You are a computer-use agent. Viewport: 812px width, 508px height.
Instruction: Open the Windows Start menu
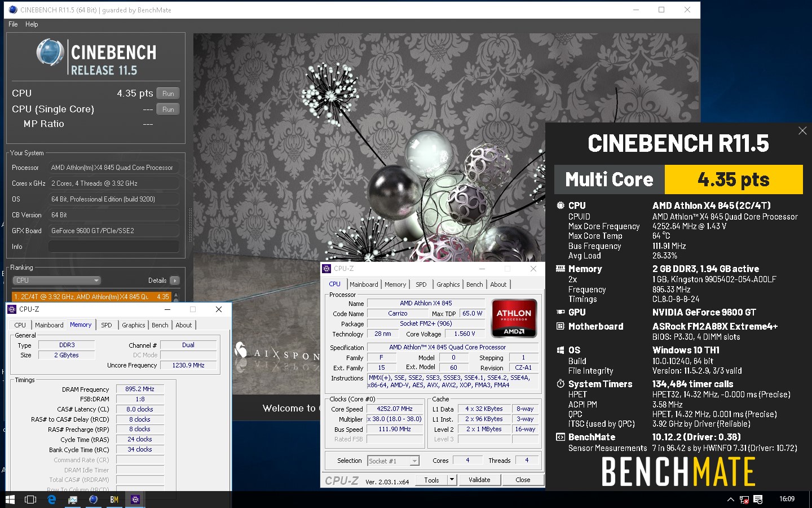tap(10, 500)
